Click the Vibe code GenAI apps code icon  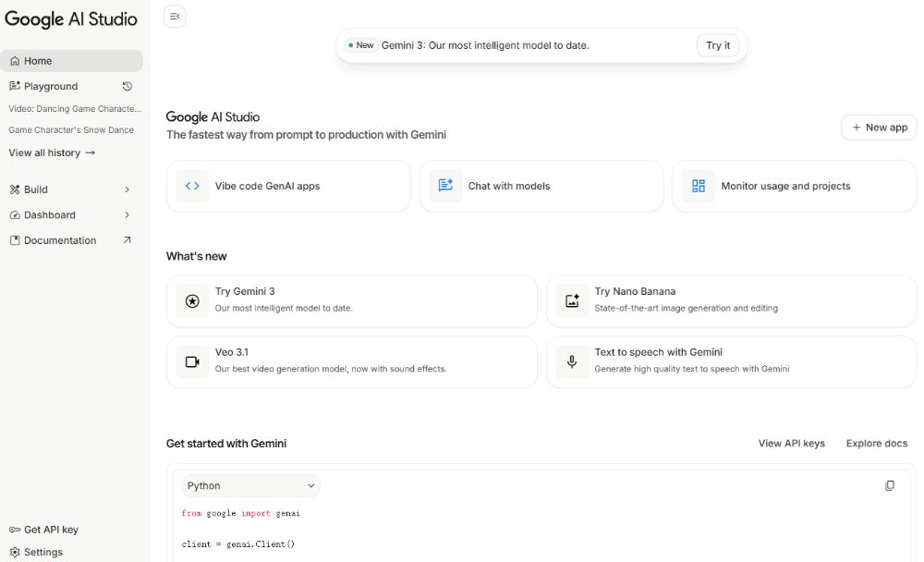(192, 186)
